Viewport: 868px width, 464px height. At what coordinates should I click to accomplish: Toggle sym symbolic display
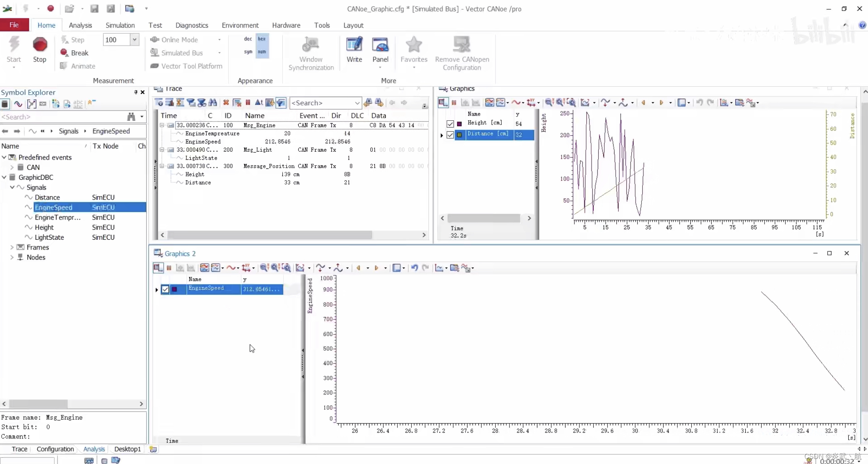(248, 52)
